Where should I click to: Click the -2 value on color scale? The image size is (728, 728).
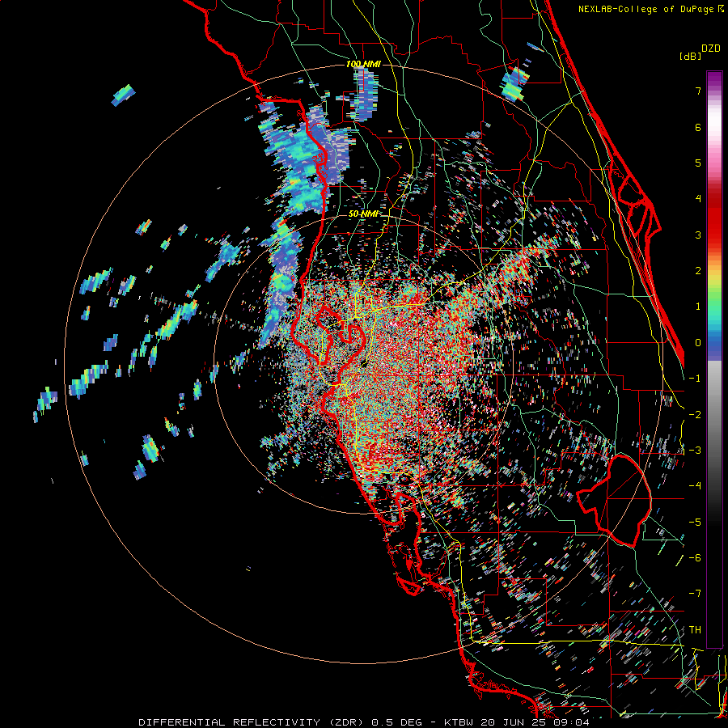[x=695, y=415]
